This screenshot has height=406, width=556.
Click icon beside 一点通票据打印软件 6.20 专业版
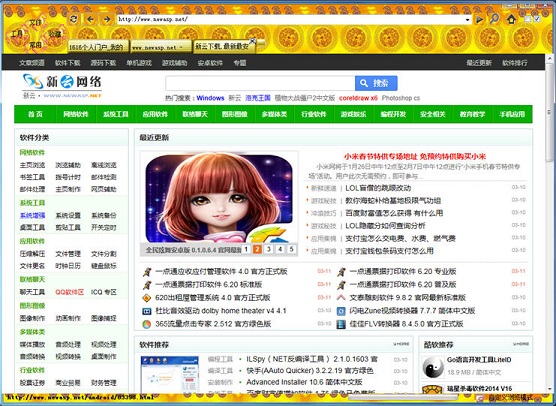(341, 272)
